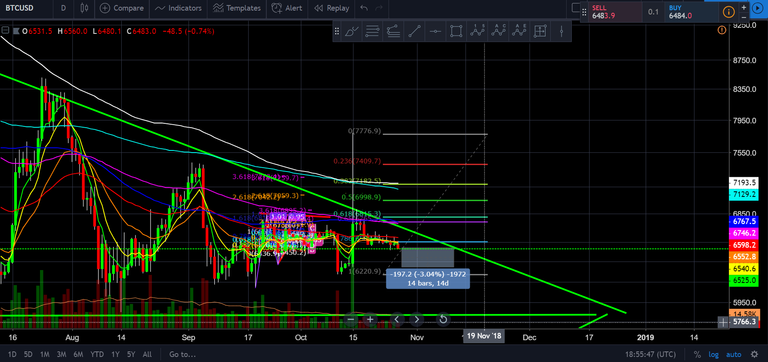Select the brush drawing tool

(x=352, y=31)
